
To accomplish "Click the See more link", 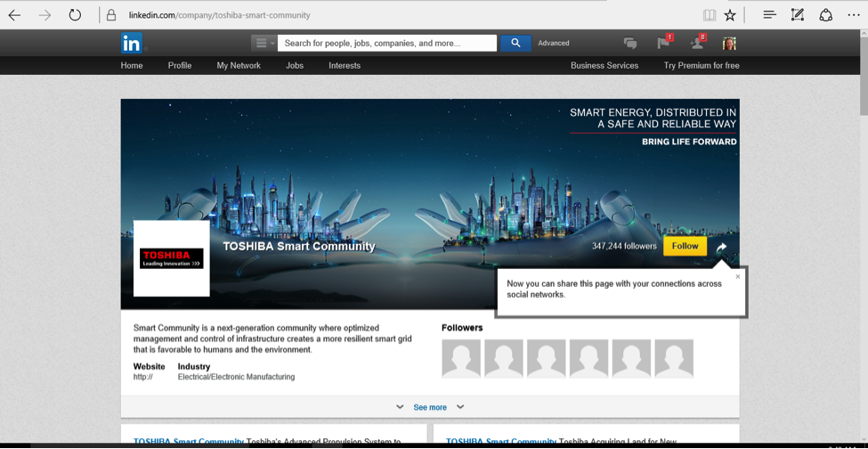I will point(430,407).
